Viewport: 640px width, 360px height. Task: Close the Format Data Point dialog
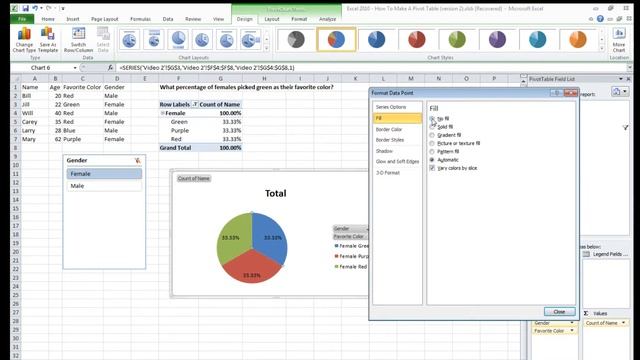559,311
